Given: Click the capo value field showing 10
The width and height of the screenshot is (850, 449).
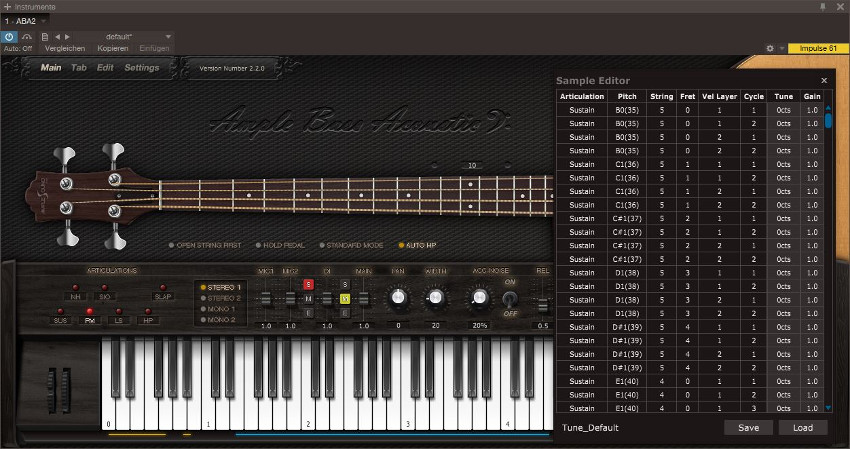Looking at the screenshot, I should pyautogui.click(x=472, y=165).
